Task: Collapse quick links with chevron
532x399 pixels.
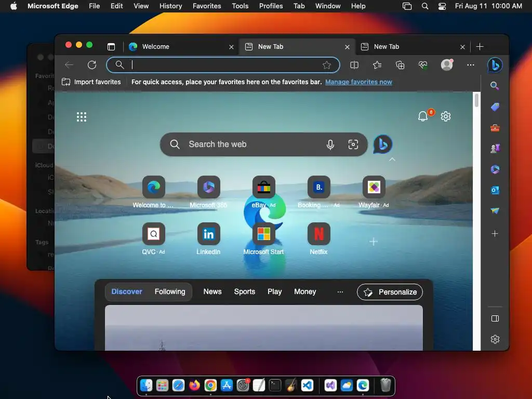Action: pos(392,159)
